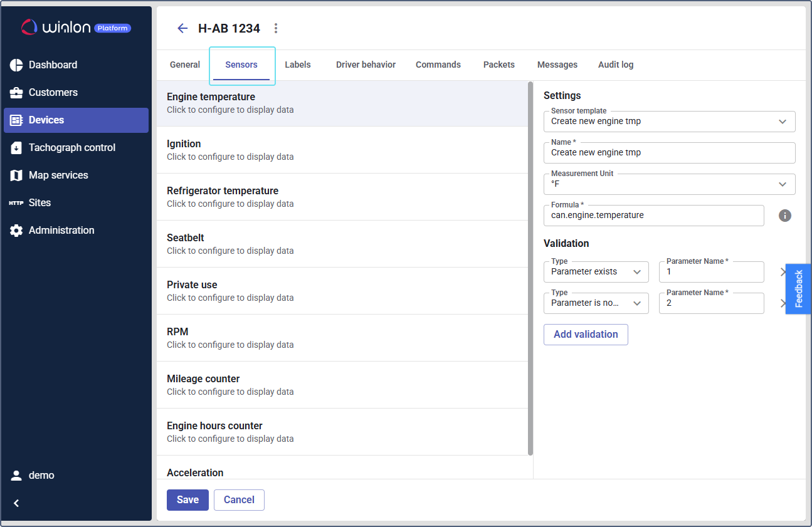The image size is (812, 527).
Task: Remove the first validation rule
Action: 783,272
